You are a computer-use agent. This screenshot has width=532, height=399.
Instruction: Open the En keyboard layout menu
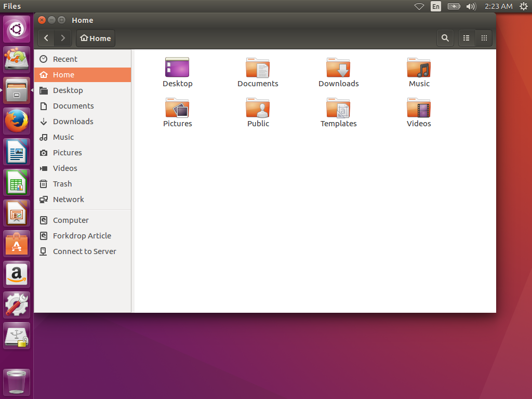(x=436, y=6)
